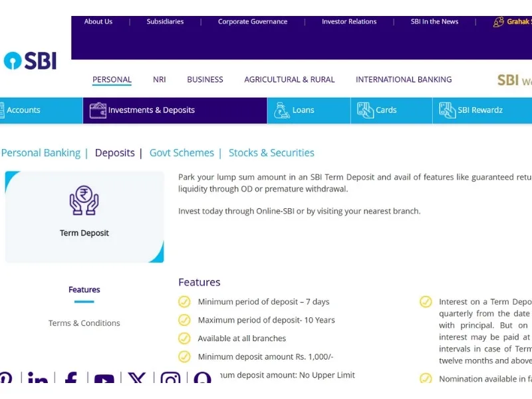The width and height of the screenshot is (532, 399).
Task: Click the Term Deposit rupee hands icon
Action: click(x=84, y=200)
